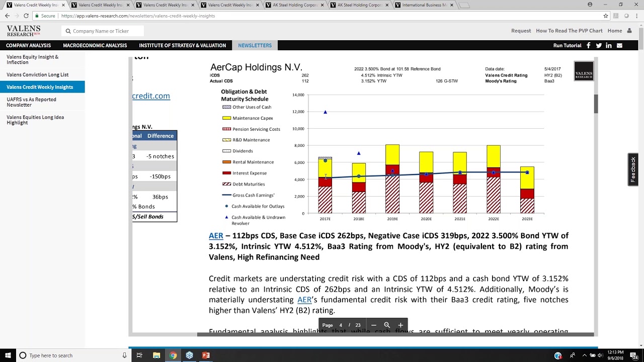Open the notification center icon
This screenshot has height=362, width=644.
(x=634, y=355)
